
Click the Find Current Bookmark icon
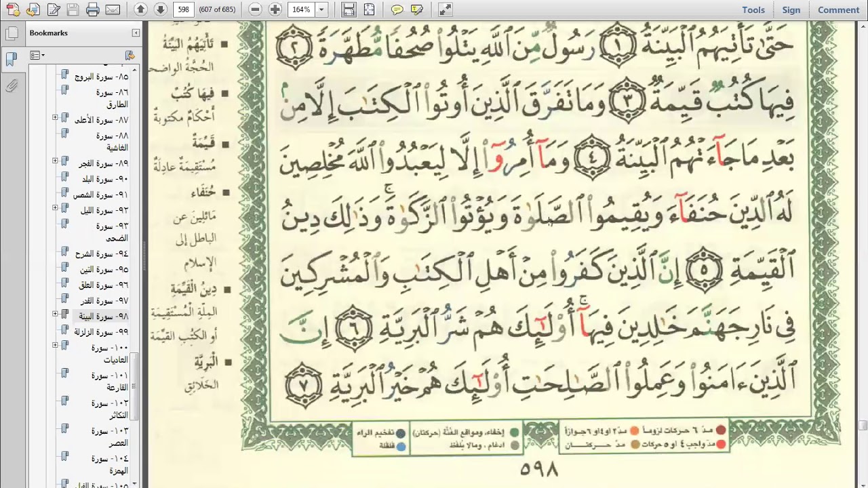130,56
